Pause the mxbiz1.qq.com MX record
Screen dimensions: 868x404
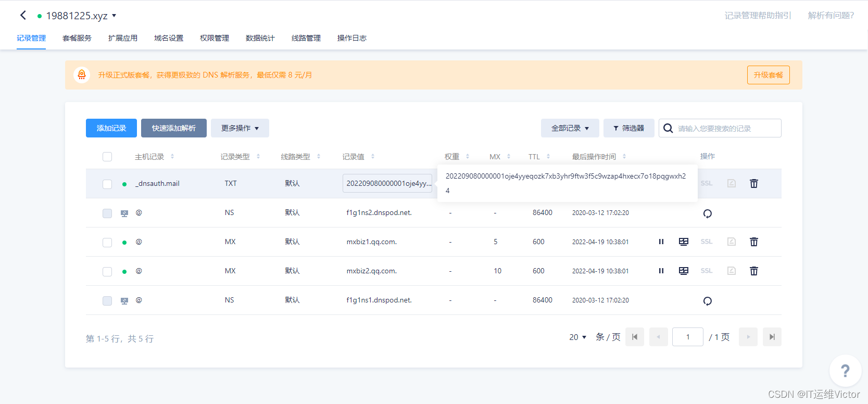click(661, 242)
